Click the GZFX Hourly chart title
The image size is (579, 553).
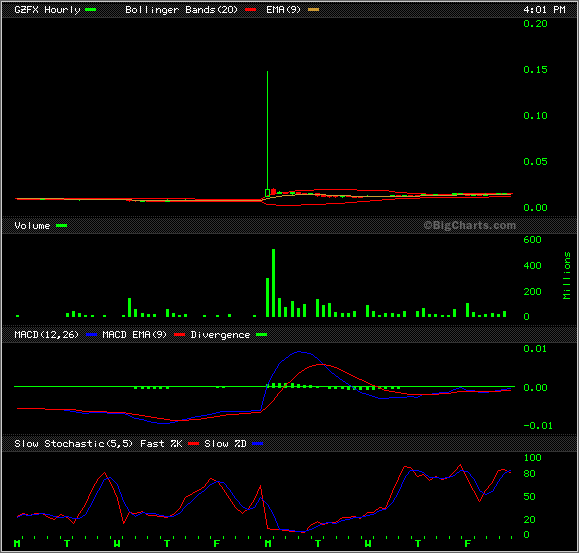pos(47,10)
